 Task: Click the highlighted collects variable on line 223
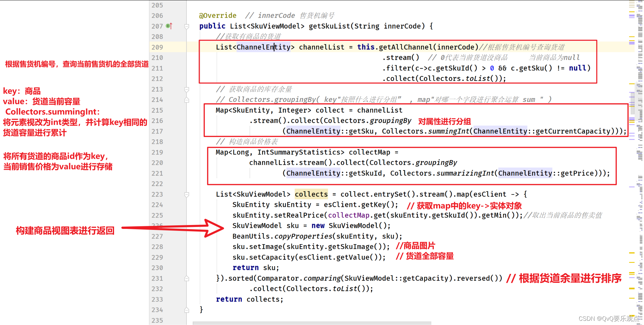coord(311,194)
